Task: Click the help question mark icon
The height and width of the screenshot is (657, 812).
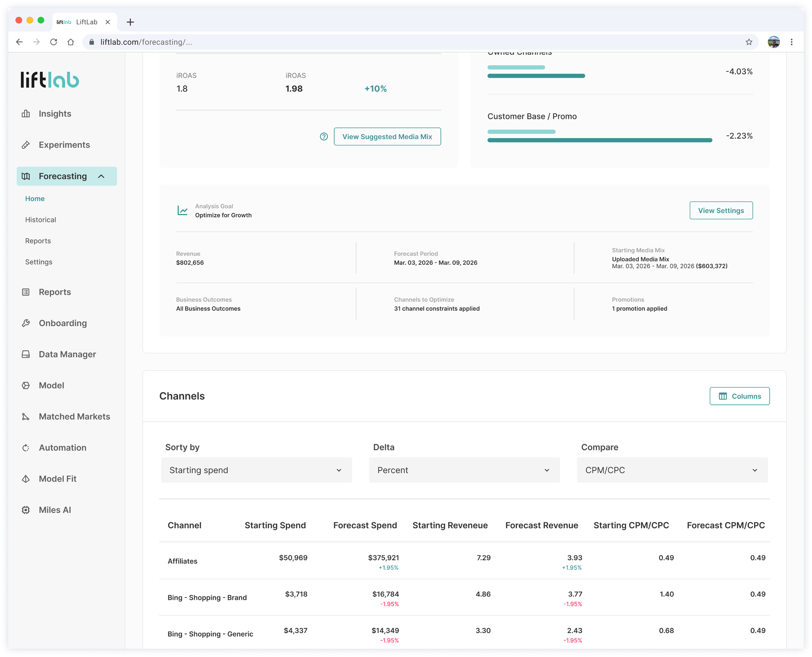Action: (x=324, y=137)
